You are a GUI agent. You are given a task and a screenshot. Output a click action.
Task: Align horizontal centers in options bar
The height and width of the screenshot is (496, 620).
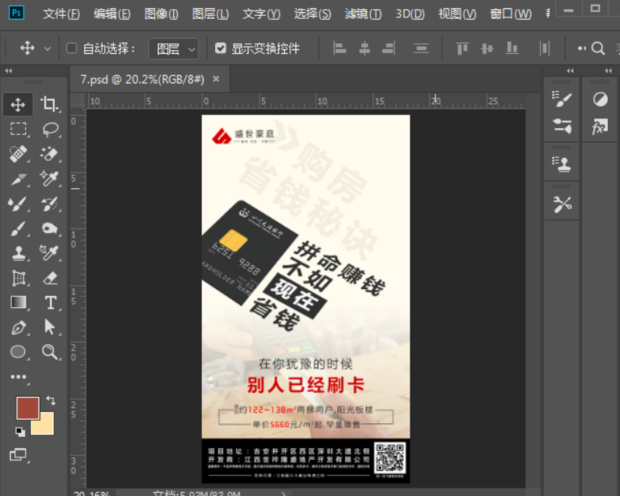point(364,49)
